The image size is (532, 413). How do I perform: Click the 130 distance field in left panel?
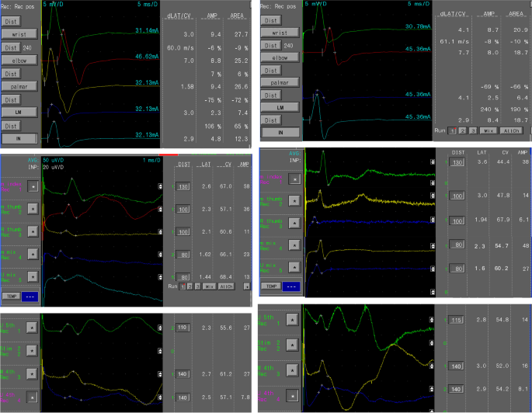pos(185,187)
